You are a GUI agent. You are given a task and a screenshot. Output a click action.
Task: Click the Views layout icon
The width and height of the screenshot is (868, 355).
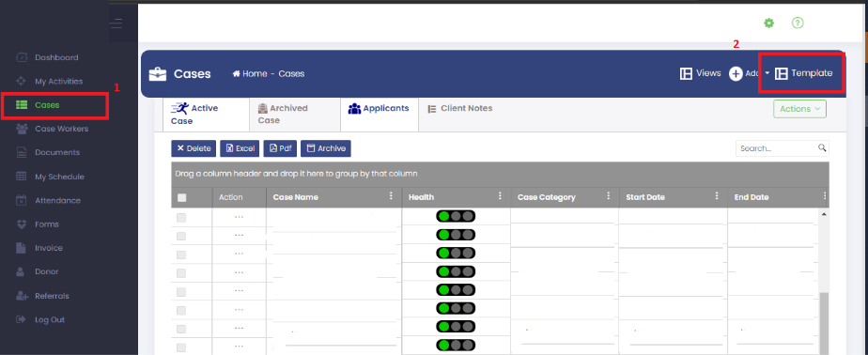pos(686,73)
